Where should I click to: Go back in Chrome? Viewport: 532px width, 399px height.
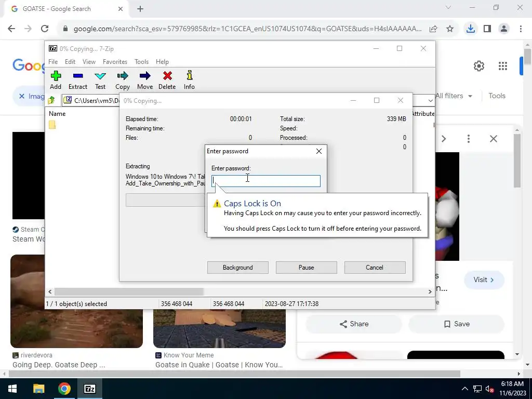click(11, 29)
